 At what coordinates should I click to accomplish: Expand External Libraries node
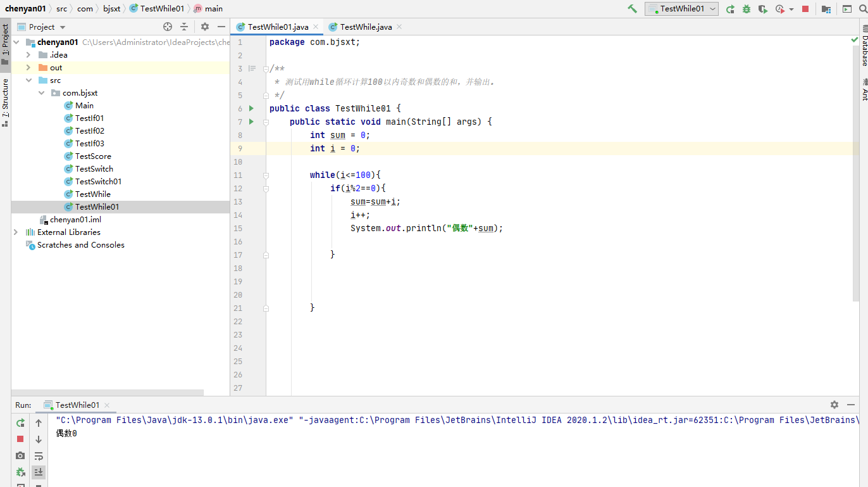16,232
